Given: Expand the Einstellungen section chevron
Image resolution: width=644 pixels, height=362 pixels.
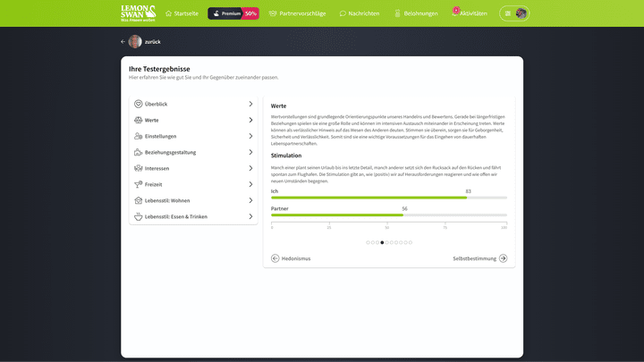Looking at the screenshot, I should click(x=250, y=137).
